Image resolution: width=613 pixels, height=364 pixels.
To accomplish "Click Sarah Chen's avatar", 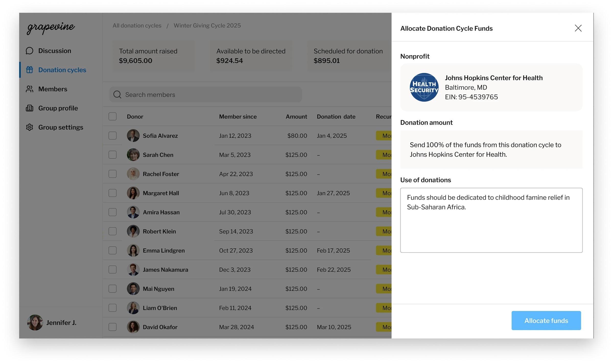I will 133,155.
